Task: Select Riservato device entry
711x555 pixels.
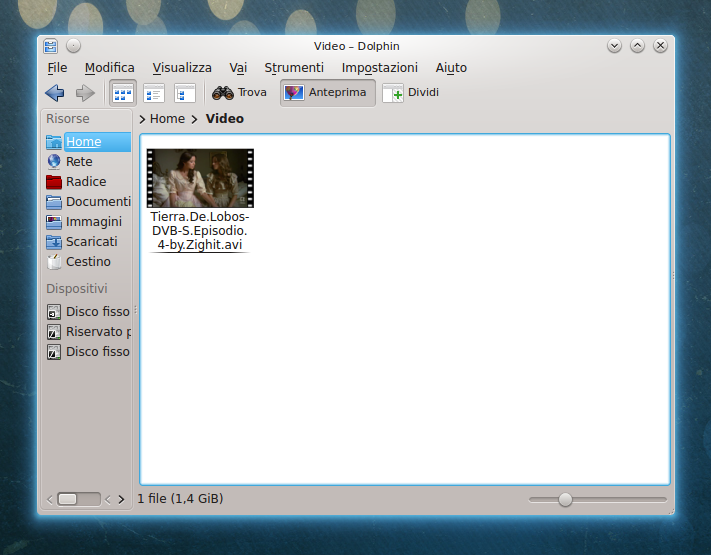Action: (x=88, y=331)
